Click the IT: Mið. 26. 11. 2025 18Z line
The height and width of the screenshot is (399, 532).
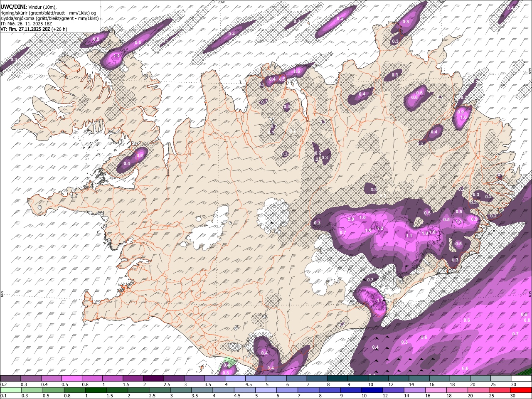pyautogui.click(x=26, y=24)
